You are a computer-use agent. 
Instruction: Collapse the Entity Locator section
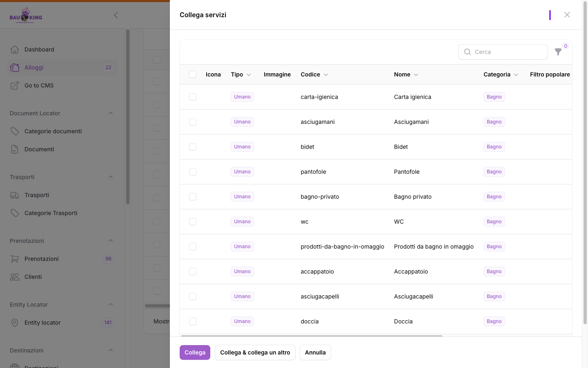(x=111, y=305)
